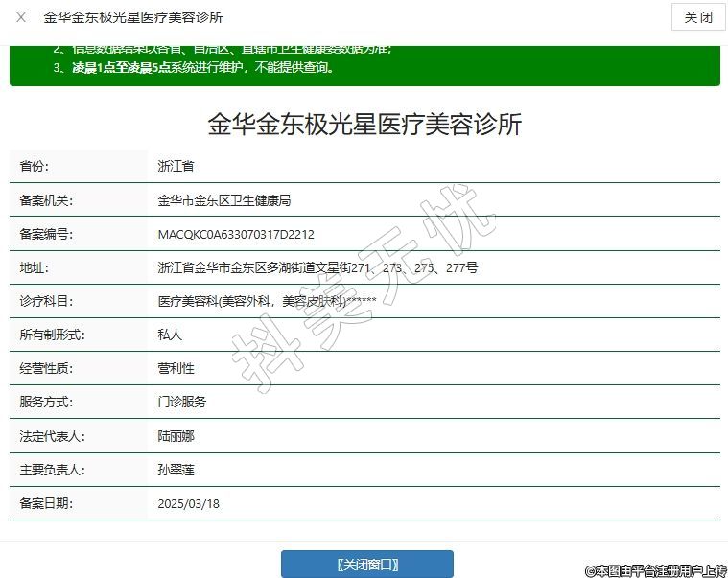Select the filing date 2025/03/18
Image resolution: width=728 pixels, height=578 pixels.
pyautogui.click(x=188, y=503)
